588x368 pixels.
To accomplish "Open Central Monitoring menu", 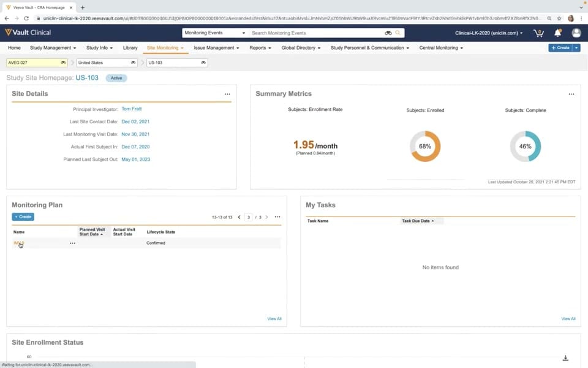I will (x=441, y=48).
